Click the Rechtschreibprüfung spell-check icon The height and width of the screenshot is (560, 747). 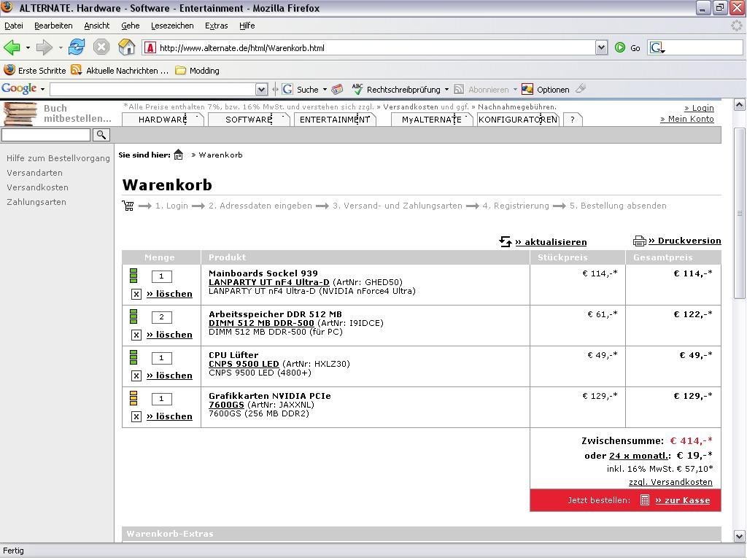[357, 89]
